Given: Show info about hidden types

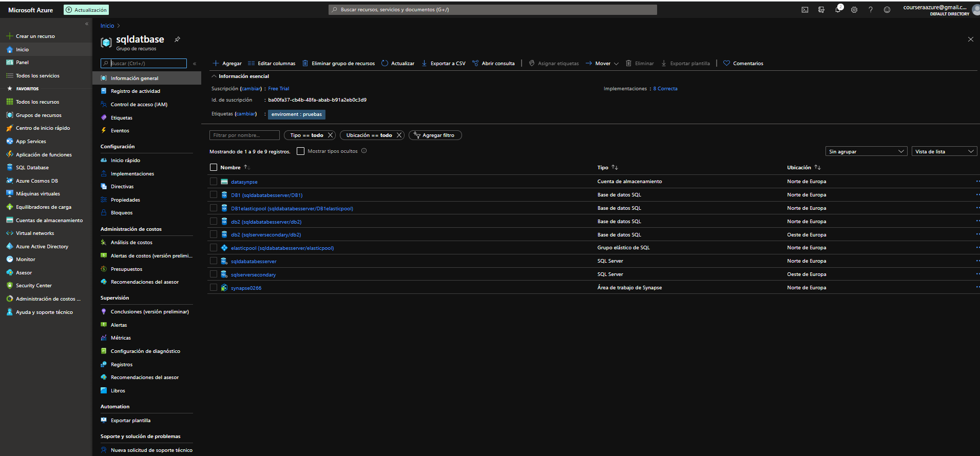Looking at the screenshot, I should coord(364,151).
